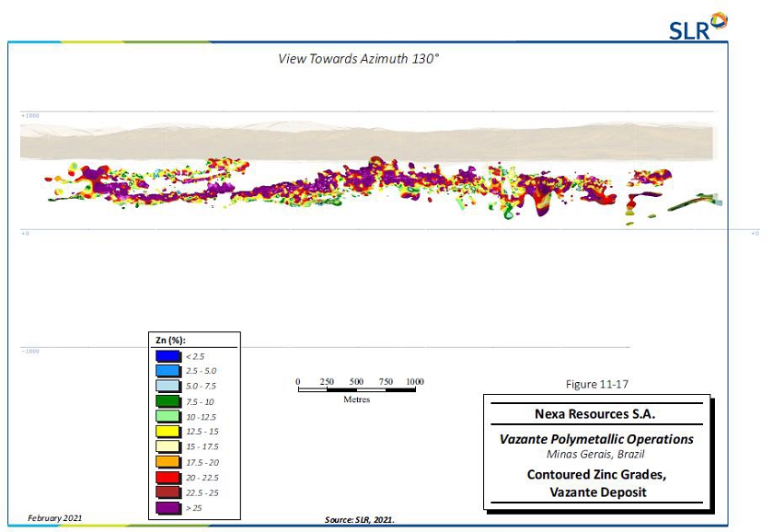Select the blue '< 2.5' legend swatch
Viewport: 773px width, 532px height.
[x=167, y=355]
